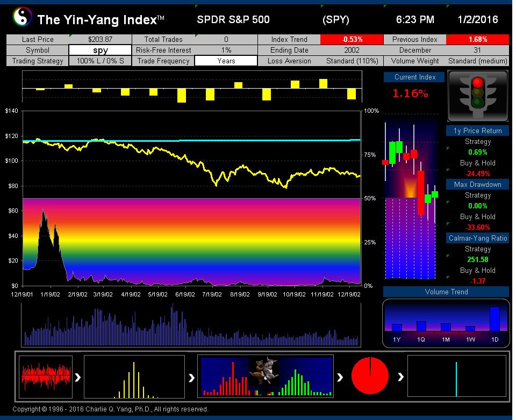Click the Current Index label
The image size is (516, 420).
point(414,77)
